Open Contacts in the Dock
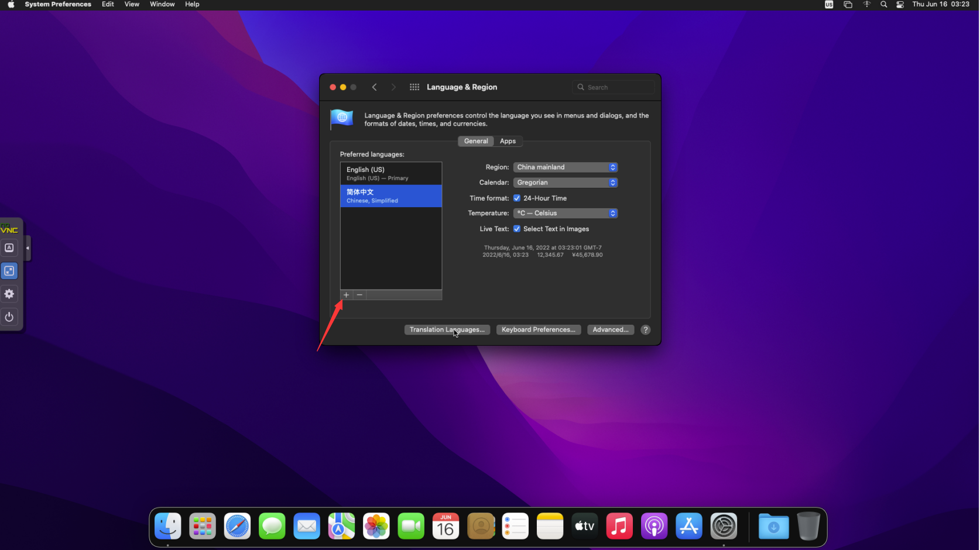Screen dimensions: 980x550 (481, 527)
